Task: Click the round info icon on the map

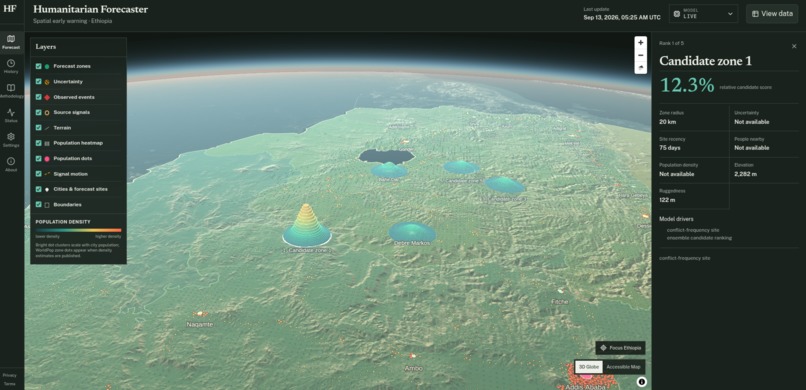Action: point(642,381)
